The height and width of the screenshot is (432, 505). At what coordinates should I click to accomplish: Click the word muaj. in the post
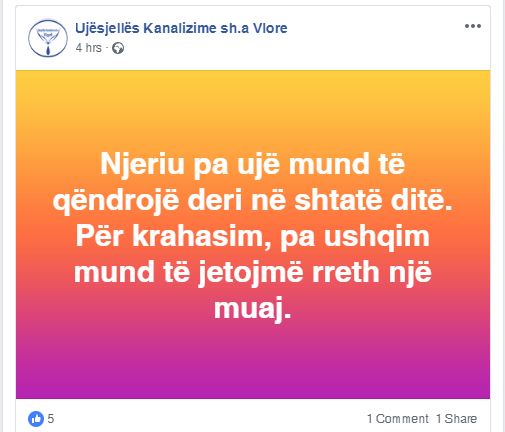point(253,308)
